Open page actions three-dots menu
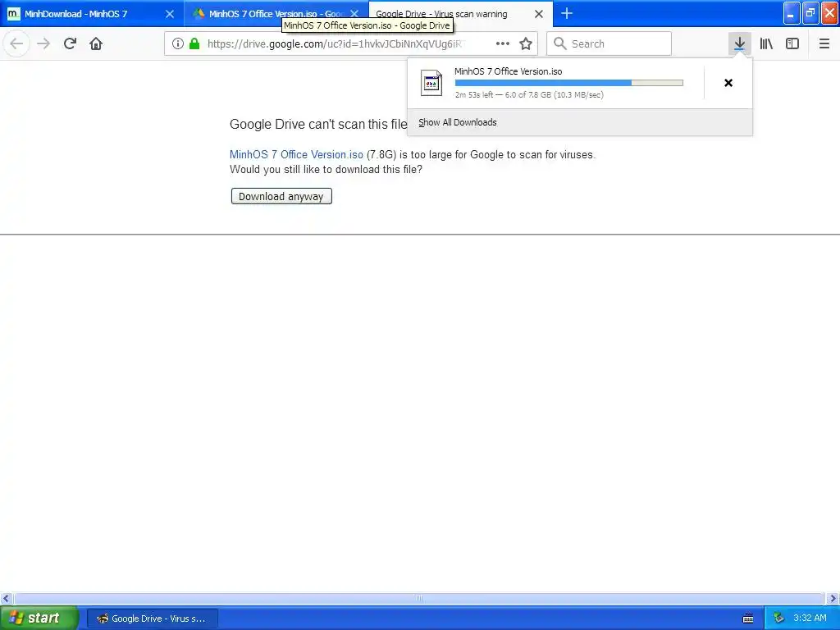This screenshot has height=630, width=840. 503,43
